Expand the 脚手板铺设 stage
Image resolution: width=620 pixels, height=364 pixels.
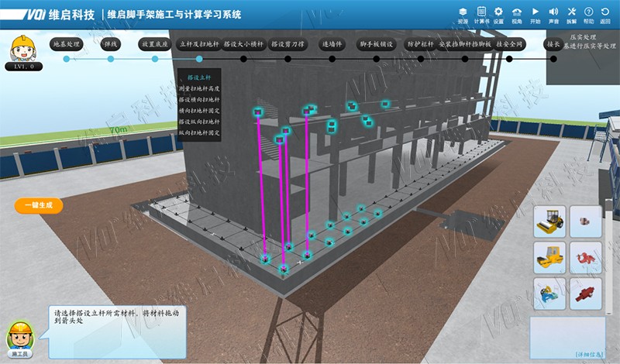pyautogui.click(x=377, y=44)
